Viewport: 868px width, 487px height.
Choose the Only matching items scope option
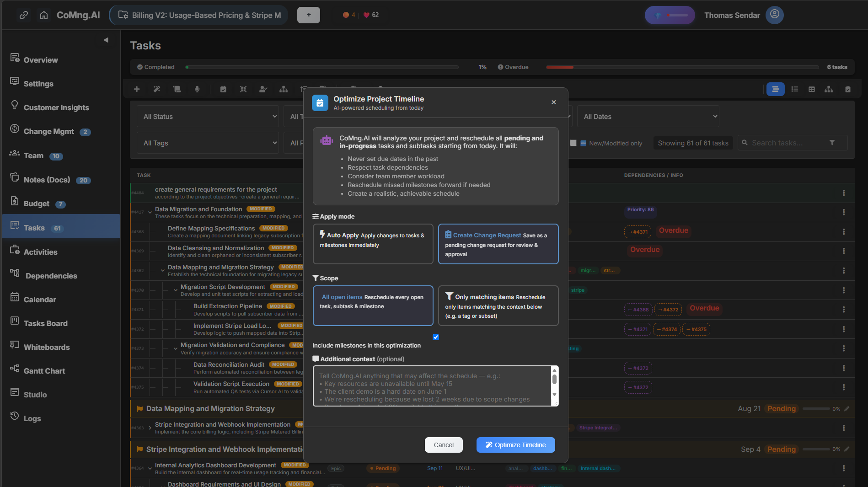pos(498,305)
